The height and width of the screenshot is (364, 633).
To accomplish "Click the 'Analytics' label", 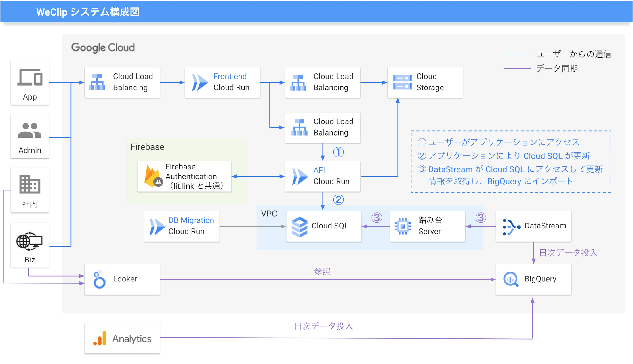I will [x=131, y=339].
